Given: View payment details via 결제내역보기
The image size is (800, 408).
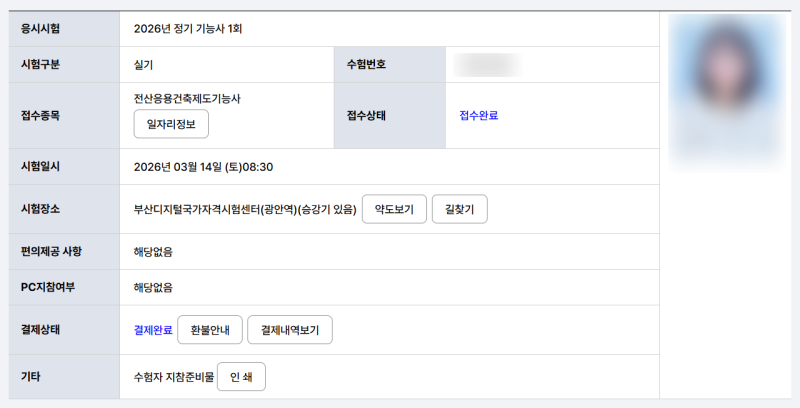Looking at the screenshot, I should click(290, 330).
